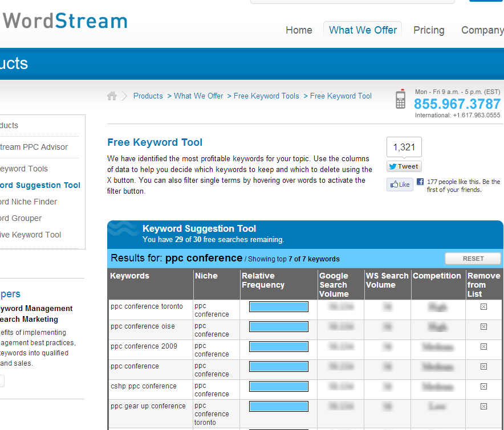Viewport: 504px width, 430px height.
Task: Open the Keyword Management white paper link
Action: [36, 314]
